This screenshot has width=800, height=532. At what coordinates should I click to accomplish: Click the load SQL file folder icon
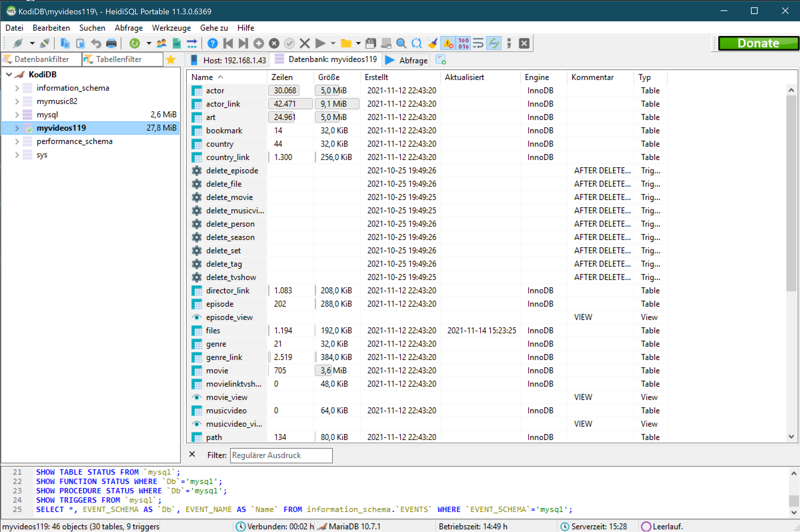point(346,43)
